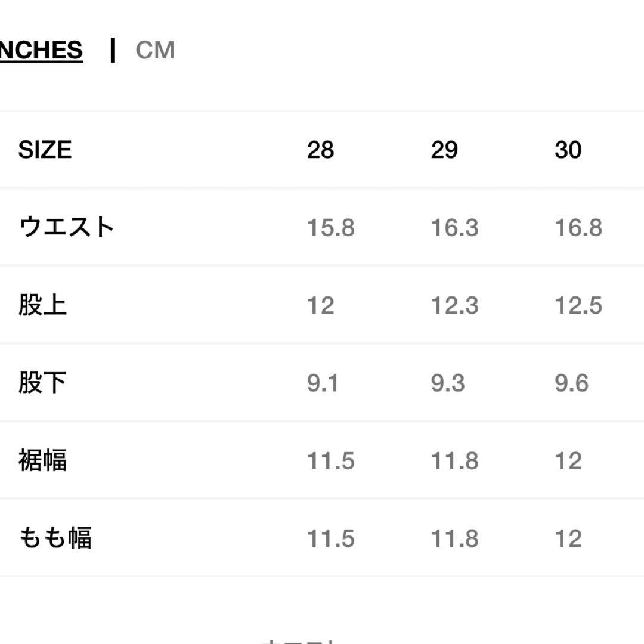This screenshot has height=644, width=644.
Task: Click the 股下 row label
Action: (x=42, y=383)
